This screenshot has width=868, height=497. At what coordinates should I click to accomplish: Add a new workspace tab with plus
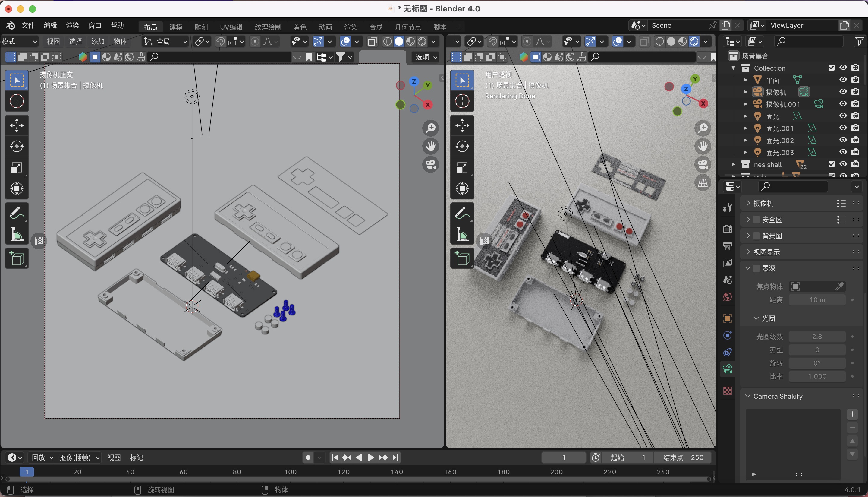click(459, 27)
